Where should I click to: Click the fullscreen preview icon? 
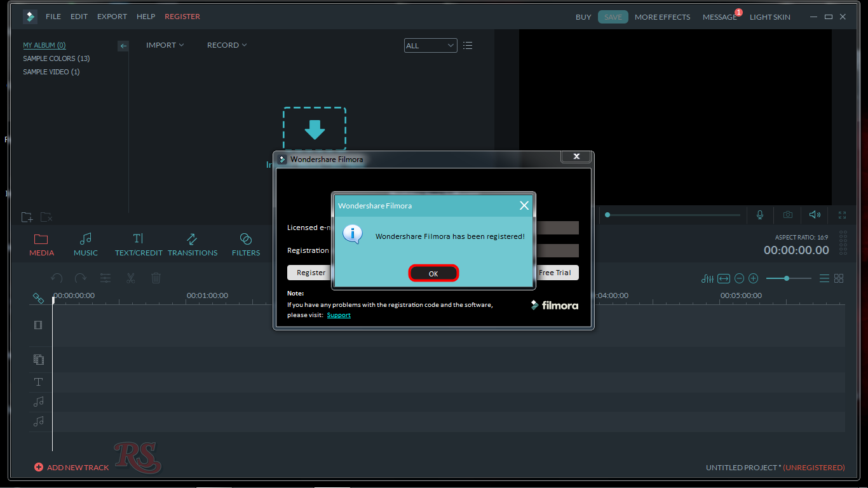pos(843,215)
